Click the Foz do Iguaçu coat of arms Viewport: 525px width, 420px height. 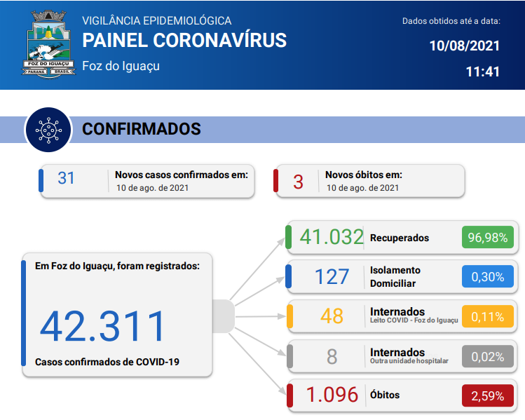point(48,44)
